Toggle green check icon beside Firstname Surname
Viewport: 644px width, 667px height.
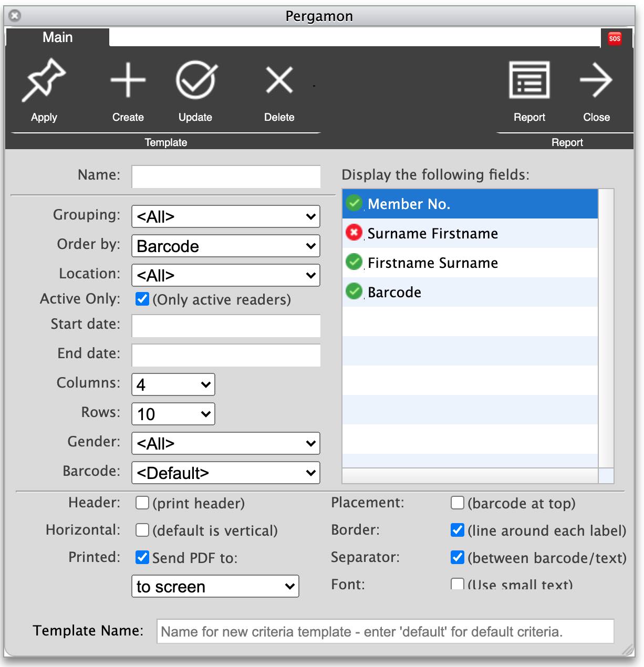pyautogui.click(x=355, y=262)
